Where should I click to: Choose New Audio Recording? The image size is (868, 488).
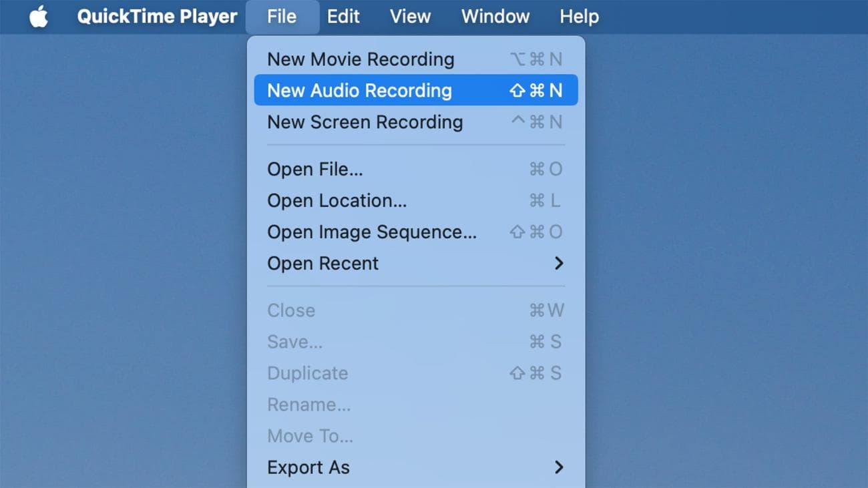coord(359,90)
